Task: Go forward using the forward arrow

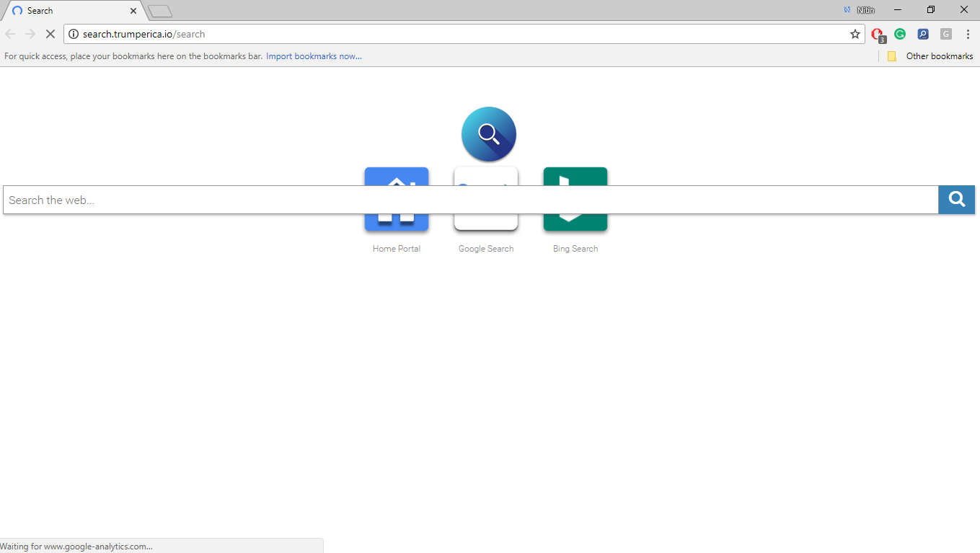Action: click(x=30, y=34)
